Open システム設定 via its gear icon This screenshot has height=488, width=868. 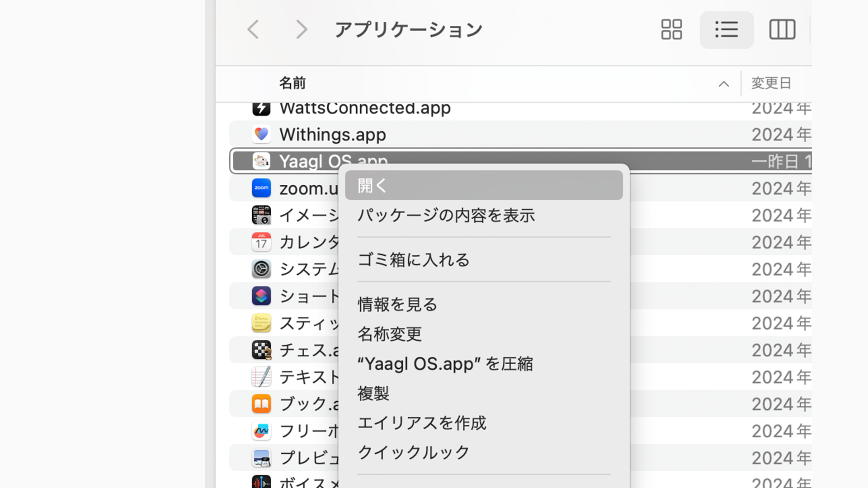pyautogui.click(x=261, y=269)
